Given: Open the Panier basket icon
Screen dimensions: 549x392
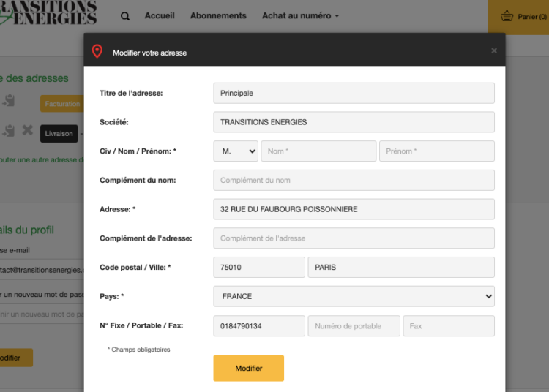Looking at the screenshot, I should [507, 16].
